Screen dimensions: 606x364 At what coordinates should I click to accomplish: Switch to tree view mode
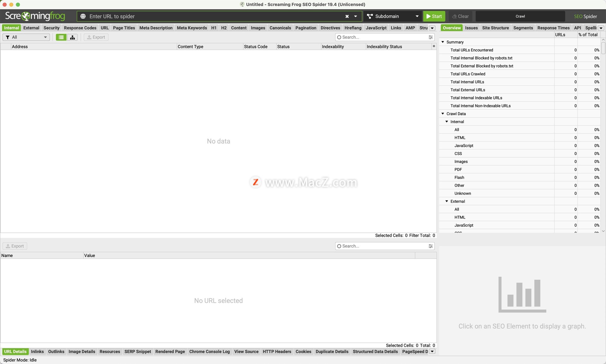(x=72, y=37)
